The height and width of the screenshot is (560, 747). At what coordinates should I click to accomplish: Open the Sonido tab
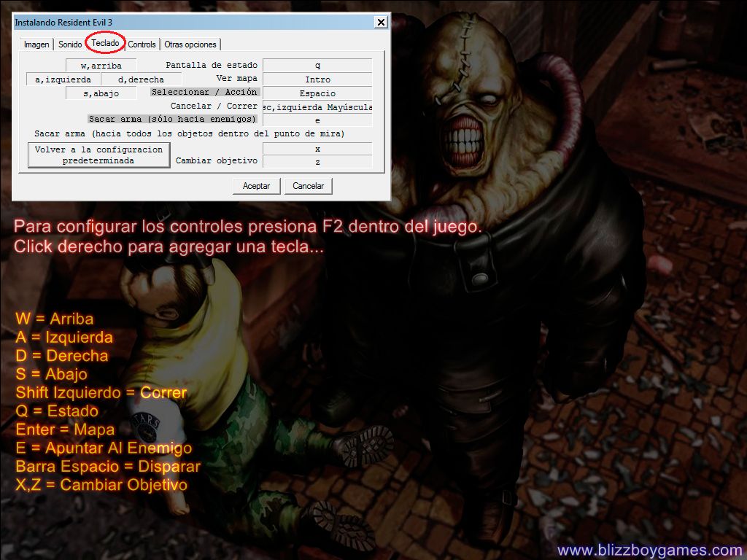coord(70,44)
